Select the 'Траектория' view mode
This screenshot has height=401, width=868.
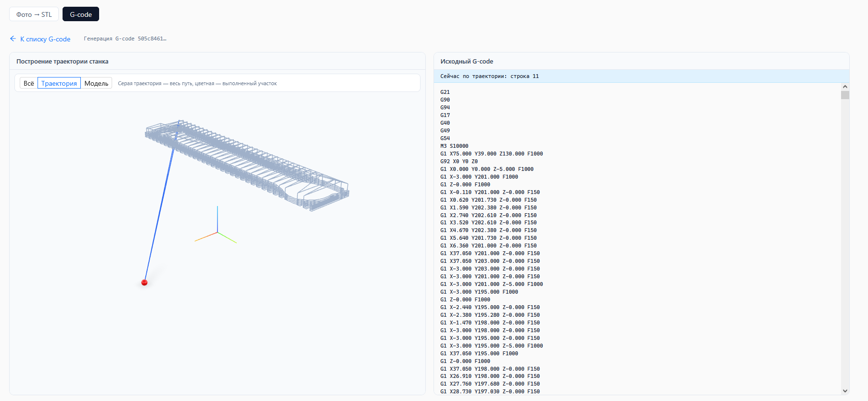coord(59,83)
